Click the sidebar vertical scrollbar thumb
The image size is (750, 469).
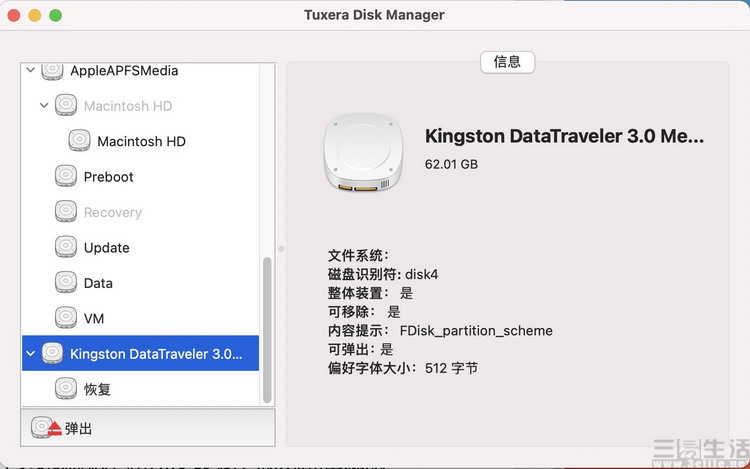267,330
